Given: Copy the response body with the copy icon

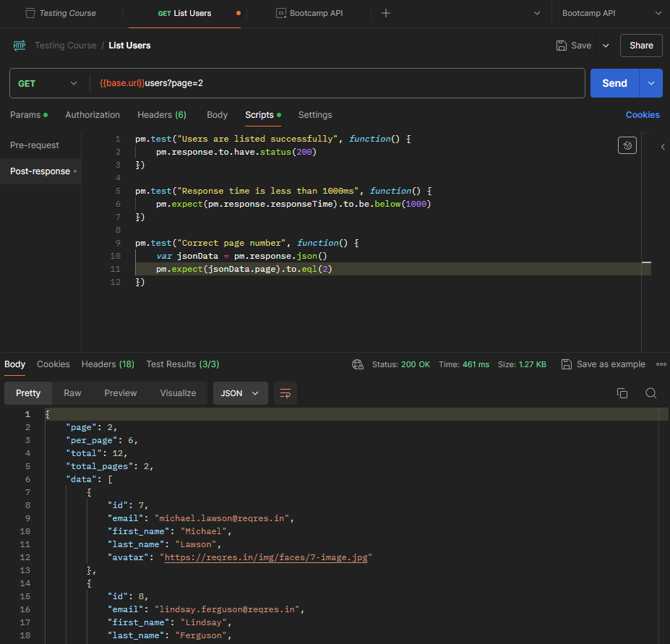Looking at the screenshot, I should click(622, 393).
